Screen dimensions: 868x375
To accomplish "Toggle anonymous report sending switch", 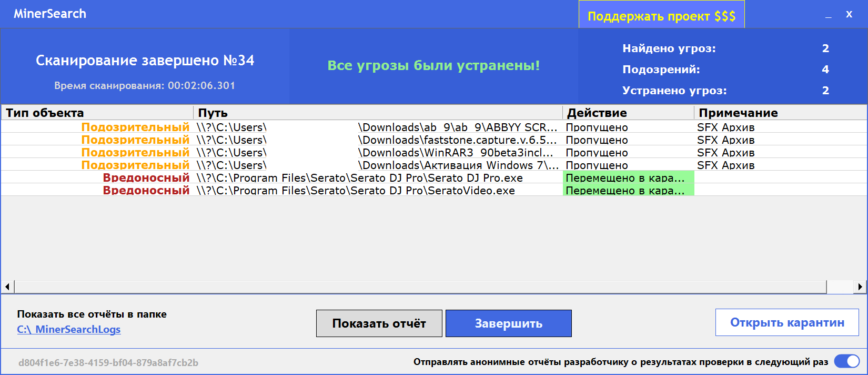I will [846, 361].
